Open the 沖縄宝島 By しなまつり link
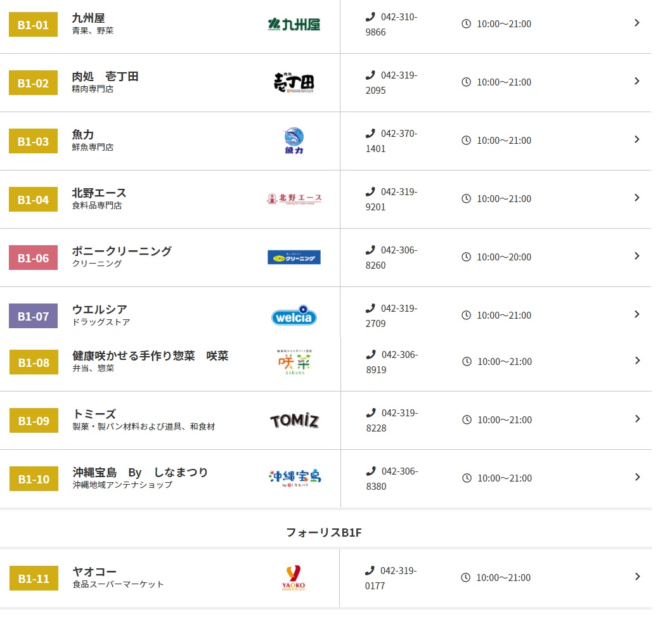This screenshot has height=626, width=672. [140, 472]
